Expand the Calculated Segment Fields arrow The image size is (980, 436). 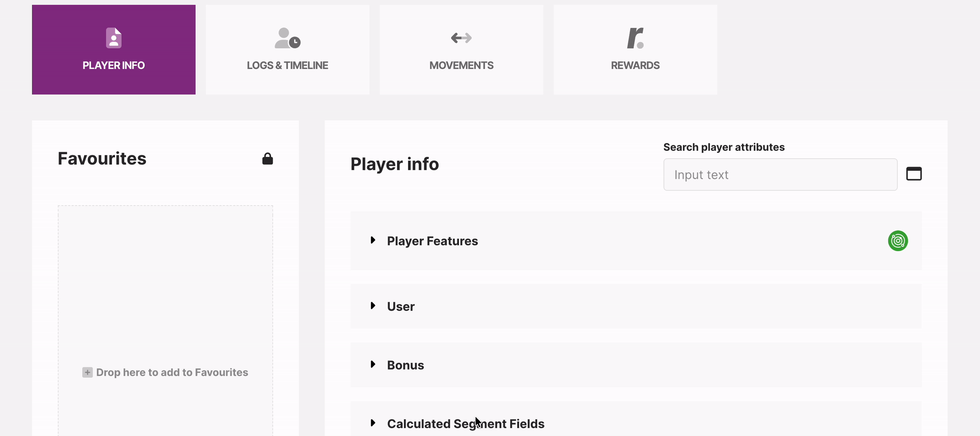pyautogui.click(x=373, y=423)
